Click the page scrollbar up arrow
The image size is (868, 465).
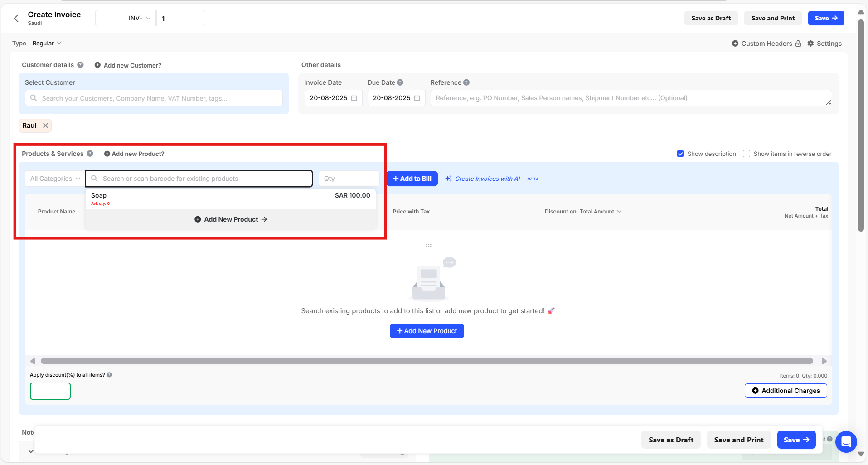tap(861, 12)
